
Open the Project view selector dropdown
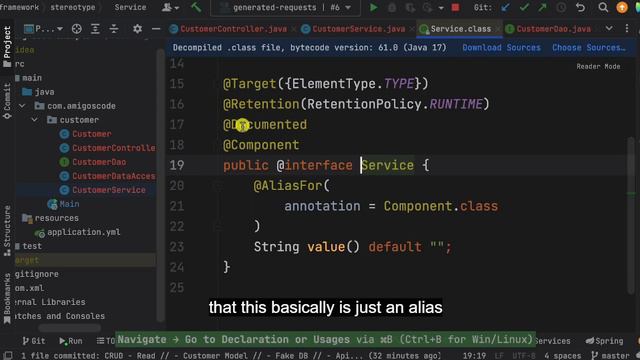[43, 29]
